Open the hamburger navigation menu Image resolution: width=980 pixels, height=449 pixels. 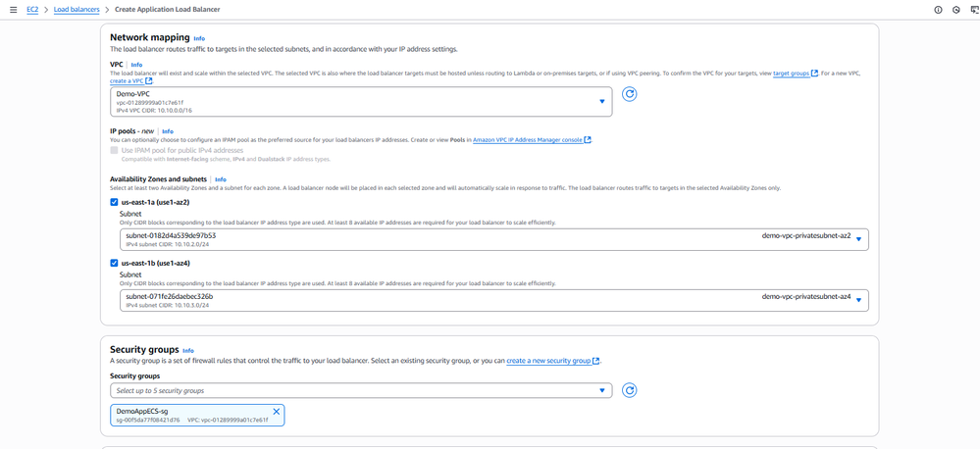tap(13, 9)
